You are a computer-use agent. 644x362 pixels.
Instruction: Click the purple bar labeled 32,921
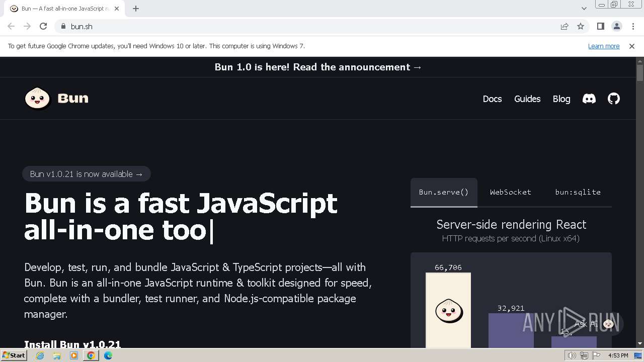[511, 330]
